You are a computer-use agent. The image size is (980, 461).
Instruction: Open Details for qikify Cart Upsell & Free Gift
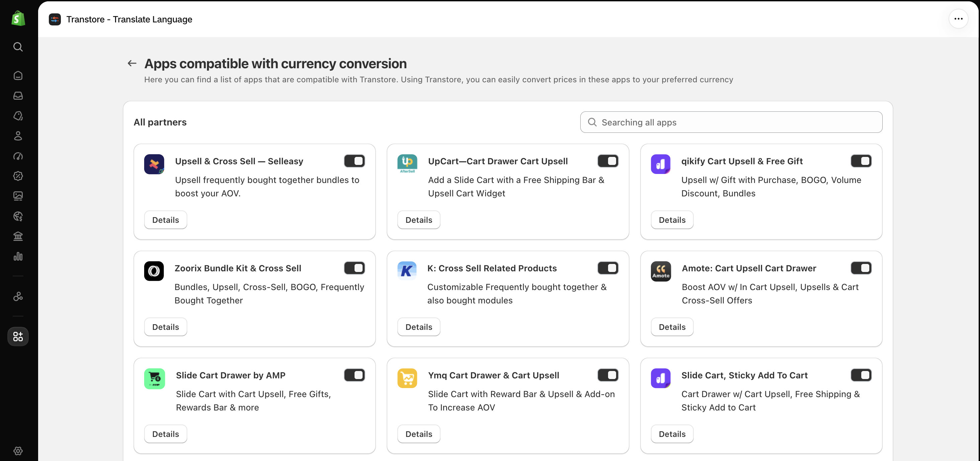(x=672, y=220)
